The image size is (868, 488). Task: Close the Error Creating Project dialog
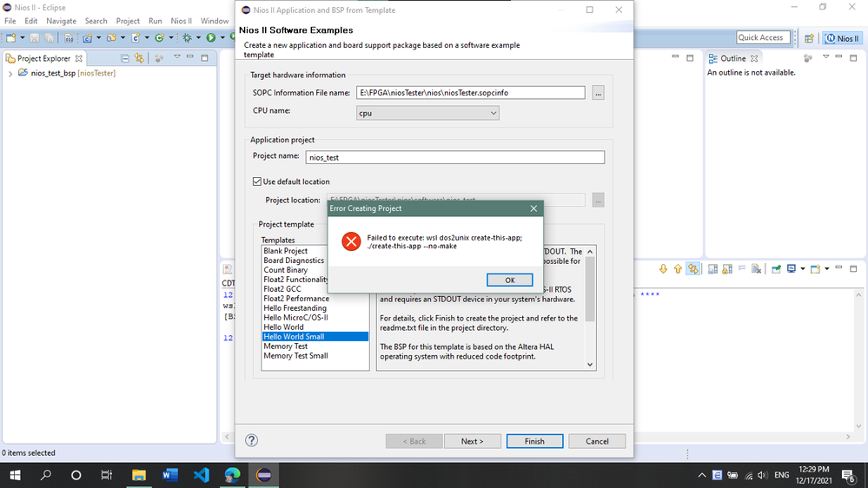pos(533,208)
